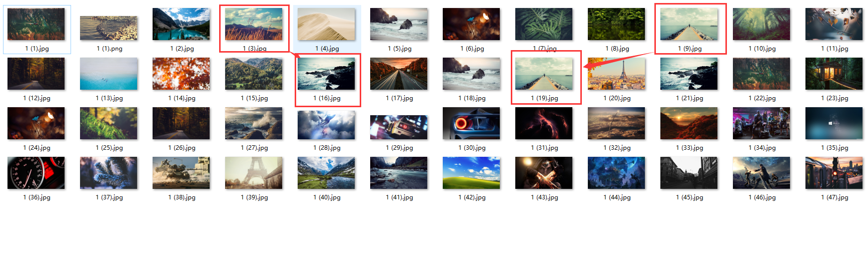This screenshot has height=254, width=868.
Task: Select the 1 (13).jpg turquoise water image
Action: 109,74
